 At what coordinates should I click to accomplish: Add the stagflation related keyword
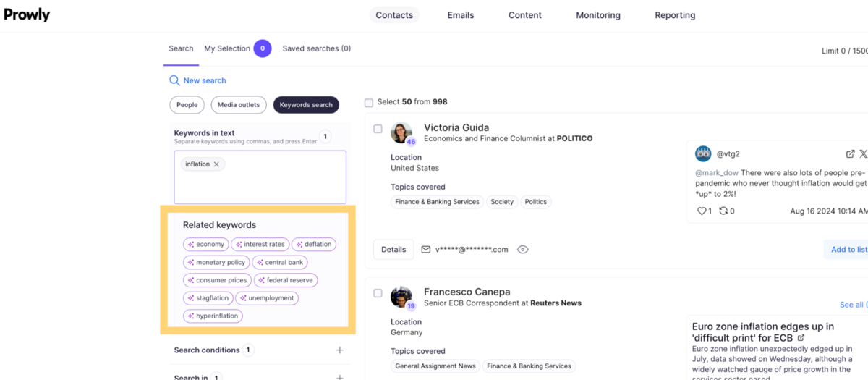coord(208,298)
